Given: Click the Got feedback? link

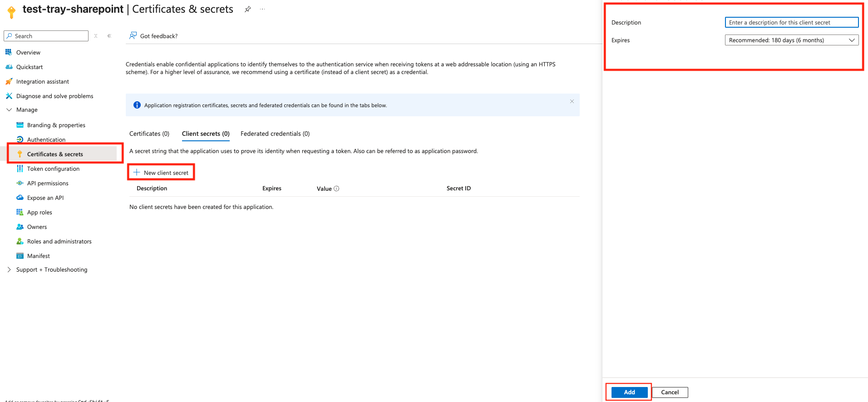Looking at the screenshot, I should pyautogui.click(x=159, y=36).
